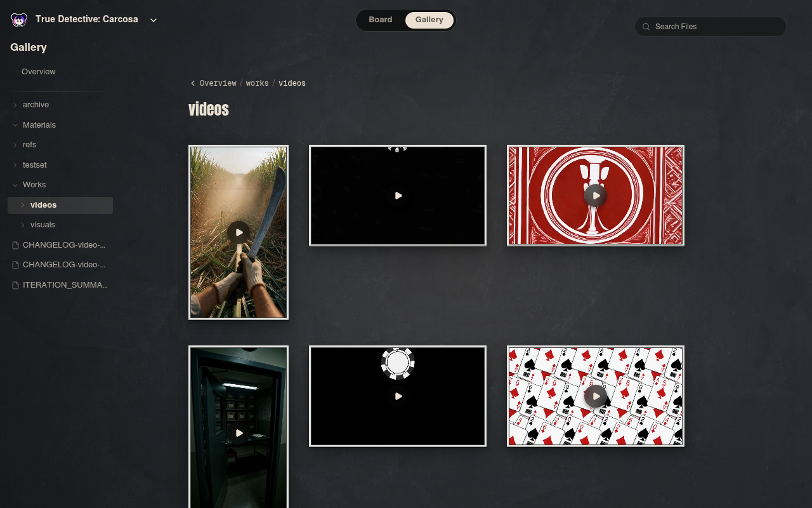Expand the visuals subfolder chevron

tap(23, 225)
